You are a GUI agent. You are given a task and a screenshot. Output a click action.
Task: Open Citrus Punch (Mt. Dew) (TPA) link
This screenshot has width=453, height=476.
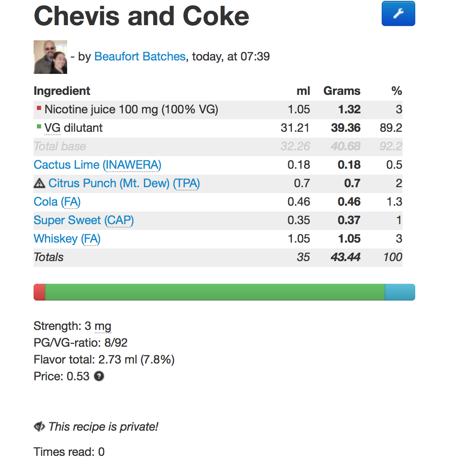coord(124,183)
